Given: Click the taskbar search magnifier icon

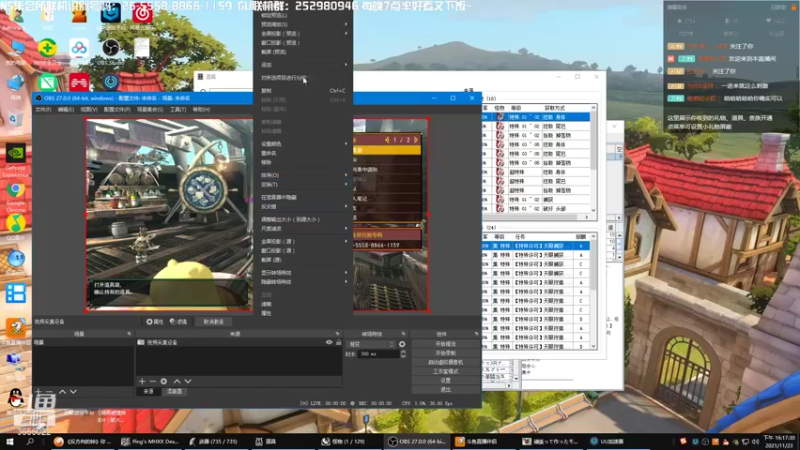Looking at the screenshot, I should [30, 441].
